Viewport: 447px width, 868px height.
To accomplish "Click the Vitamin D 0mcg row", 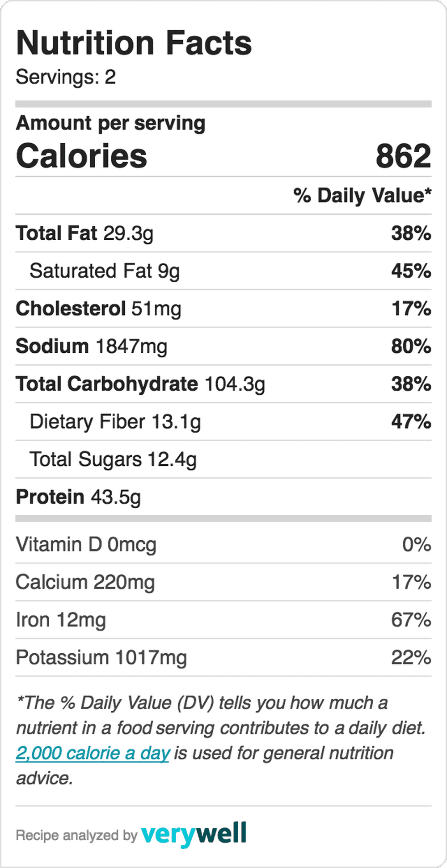I will pos(223,545).
